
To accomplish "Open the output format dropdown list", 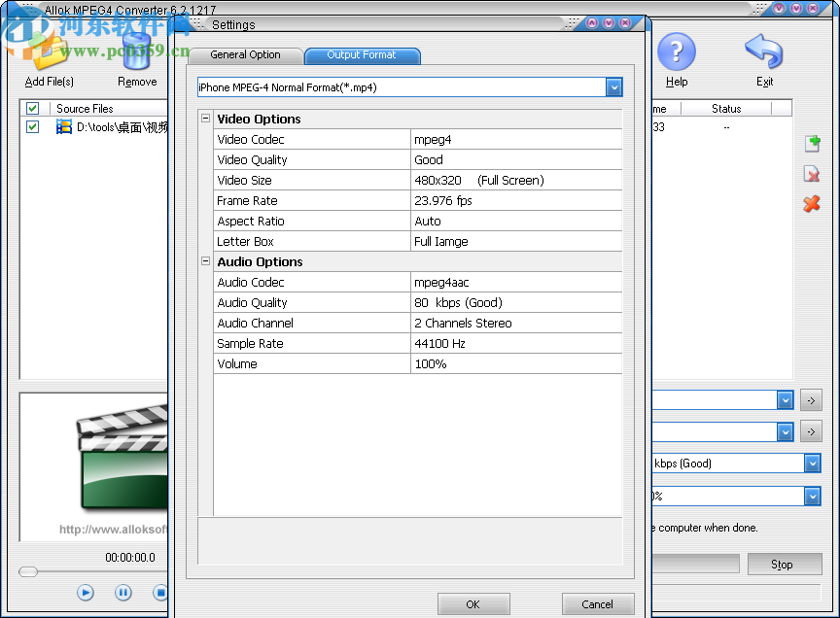I will pos(613,86).
